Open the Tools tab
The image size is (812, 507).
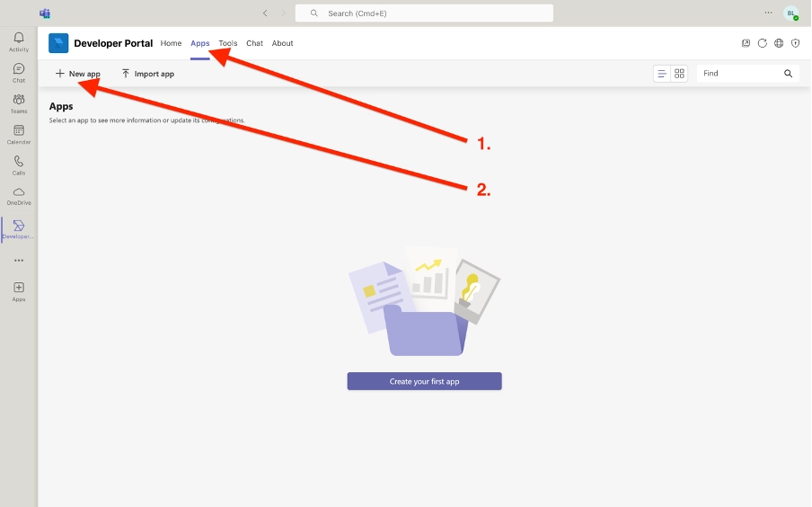point(228,43)
